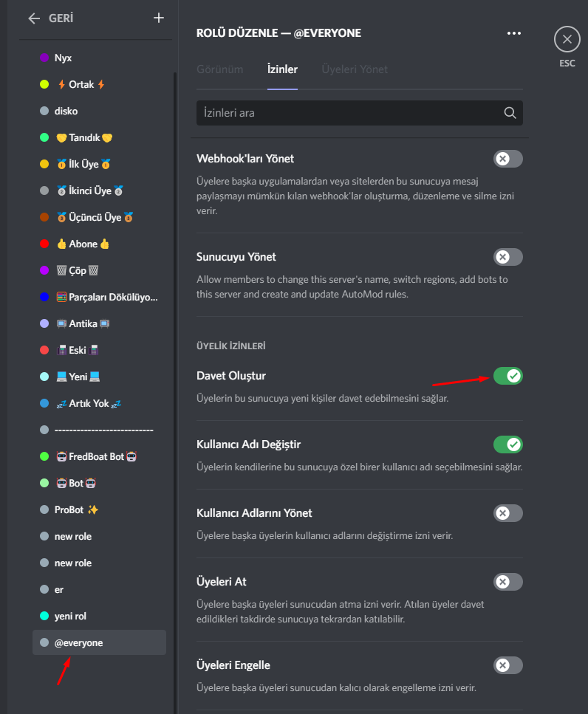This screenshot has height=714, width=588.
Task: Open the Üyeleri Yönet tab
Action: pyautogui.click(x=355, y=69)
